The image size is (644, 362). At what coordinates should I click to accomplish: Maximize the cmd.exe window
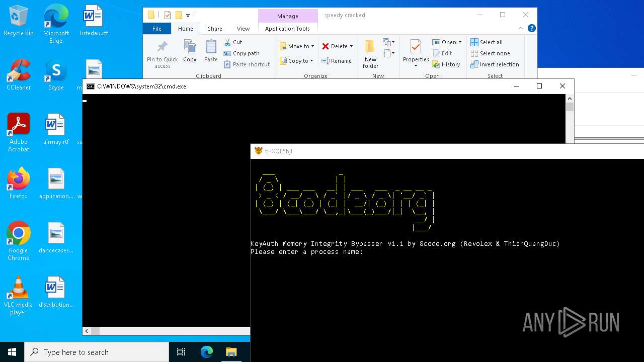539,86
